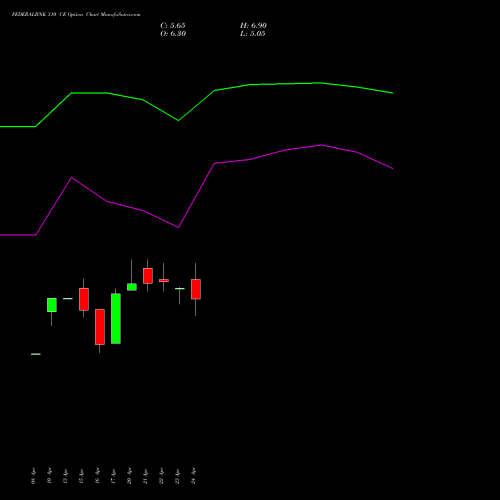The height and width of the screenshot is (500, 500).
Task: Click the 08 Apr date label
Action: 33,476
